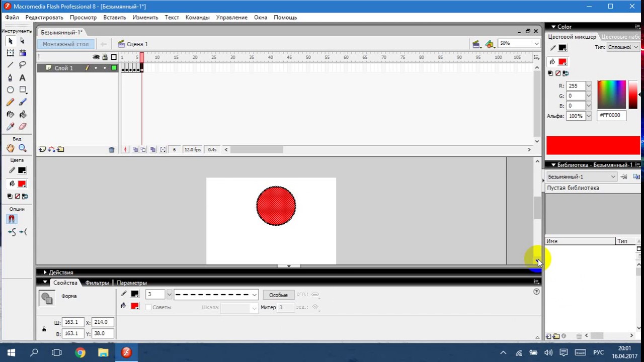644x362 pixels.
Task: Click the Особые button
Action: point(278,295)
